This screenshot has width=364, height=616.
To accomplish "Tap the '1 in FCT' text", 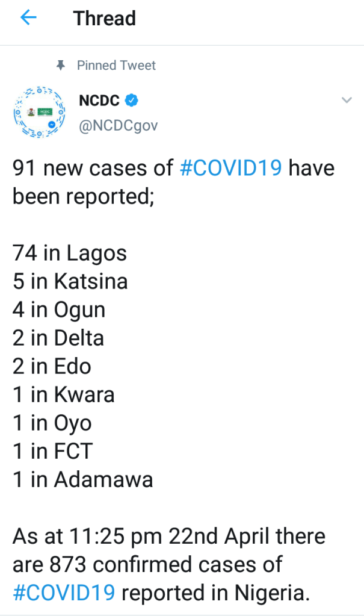I will [x=53, y=452].
